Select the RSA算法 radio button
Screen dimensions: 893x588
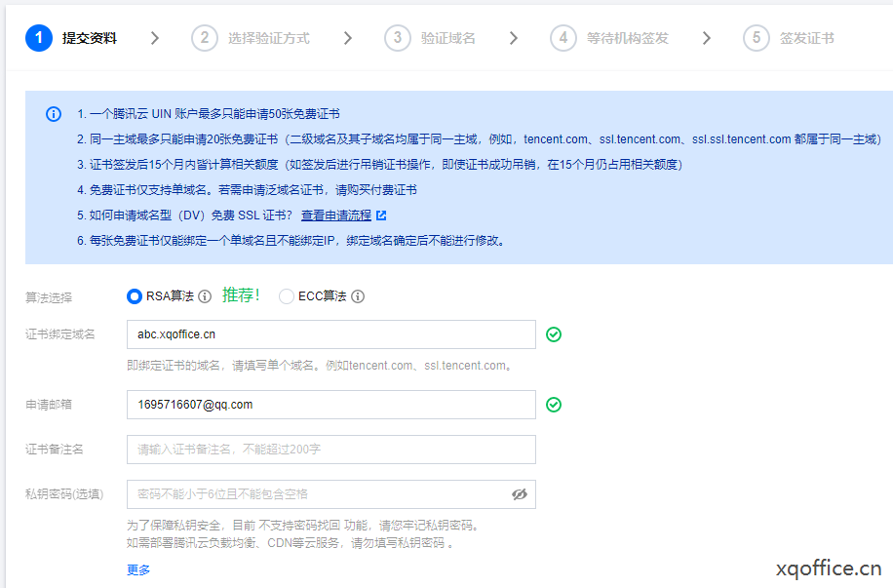click(135, 296)
